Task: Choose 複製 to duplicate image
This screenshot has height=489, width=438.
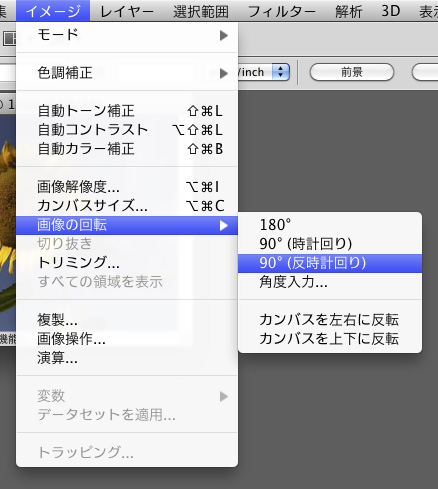Action: [127, 320]
